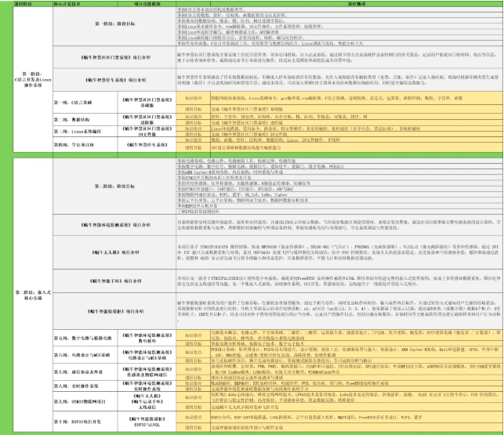Select the 第八周:实时操作系统 week cell
The height and width of the screenshot is (435, 504).
pyautogui.click(x=85, y=386)
